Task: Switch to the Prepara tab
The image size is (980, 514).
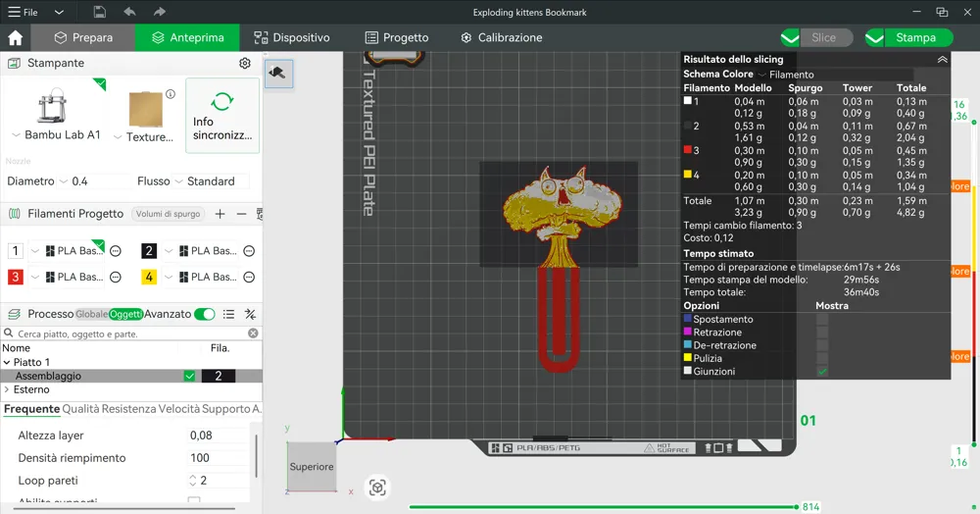Action: point(83,37)
